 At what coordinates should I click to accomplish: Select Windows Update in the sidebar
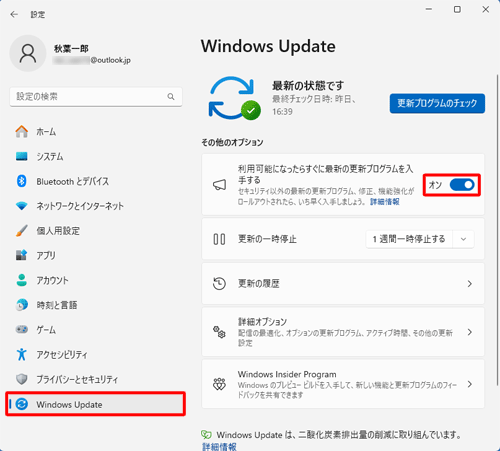96,404
